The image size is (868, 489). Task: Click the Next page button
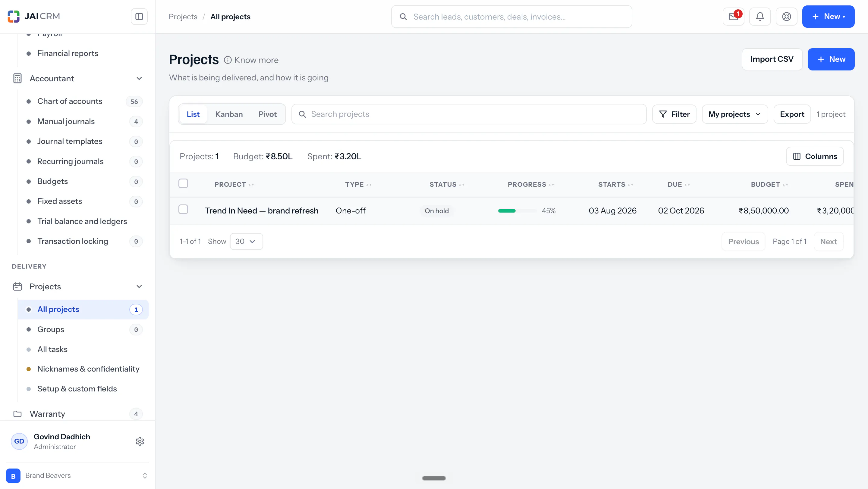click(829, 241)
